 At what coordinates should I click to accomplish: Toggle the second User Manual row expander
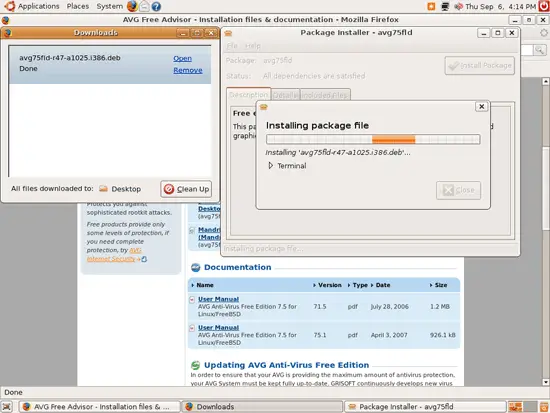coord(192,328)
